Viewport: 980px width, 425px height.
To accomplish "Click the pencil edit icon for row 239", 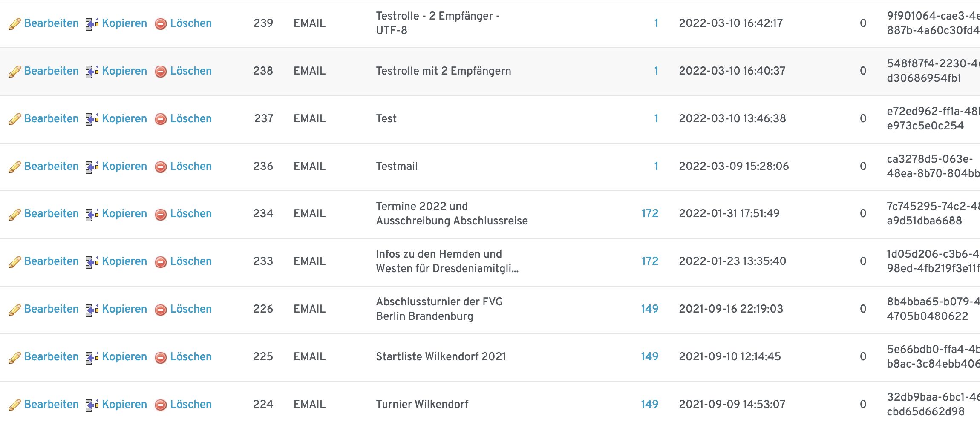I will [14, 24].
